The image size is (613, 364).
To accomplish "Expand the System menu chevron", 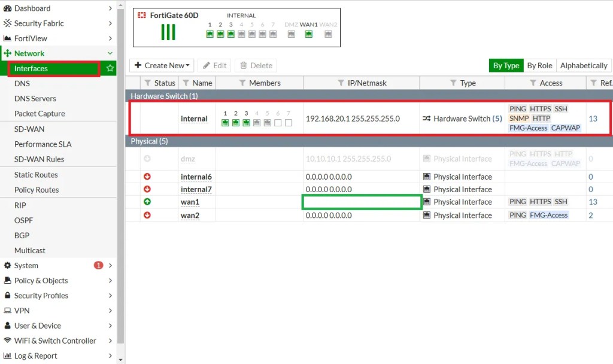I will click(x=110, y=265).
